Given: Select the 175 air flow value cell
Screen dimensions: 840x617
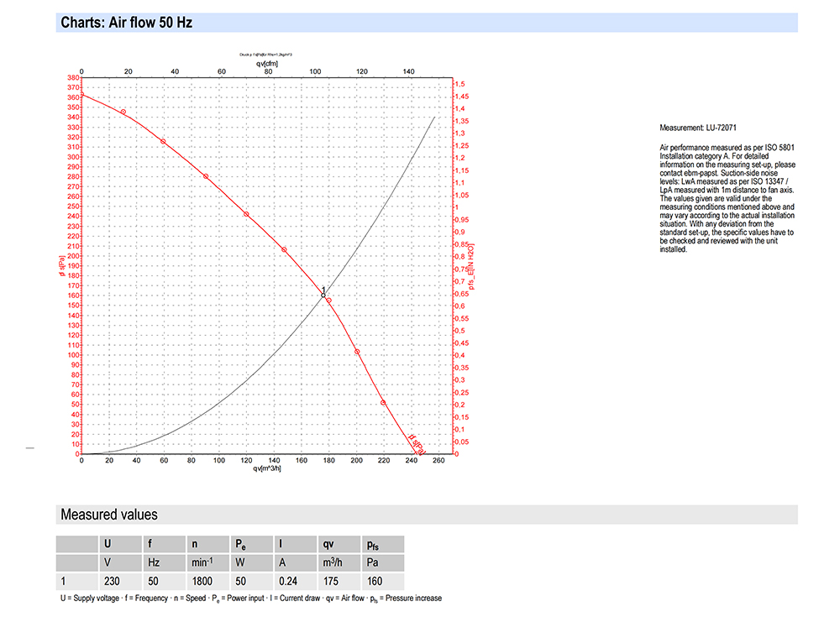Looking at the screenshot, I should [x=333, y=581].
